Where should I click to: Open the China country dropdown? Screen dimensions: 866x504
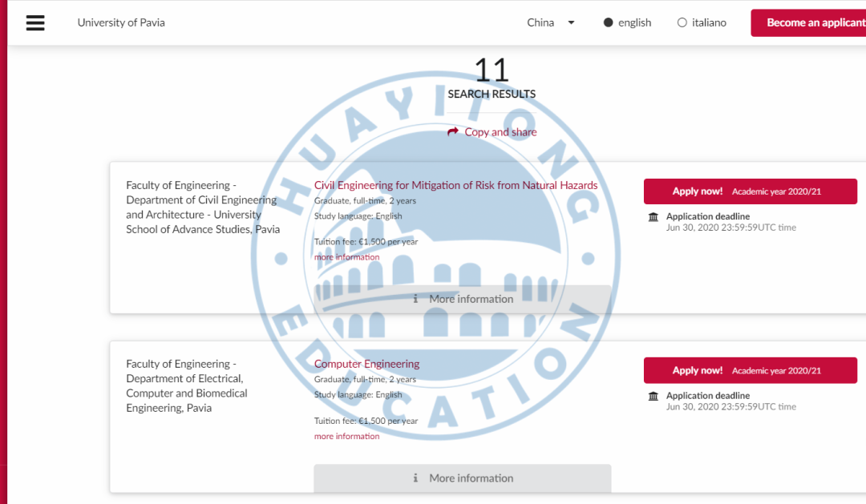[551, 22]
